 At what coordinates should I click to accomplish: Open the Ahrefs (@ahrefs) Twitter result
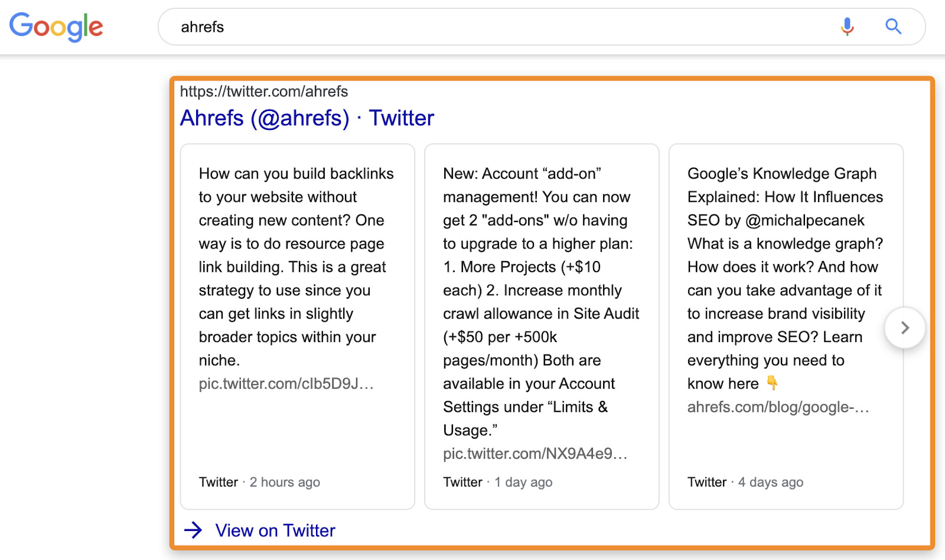pyautogui.click(x=307, y=118)
